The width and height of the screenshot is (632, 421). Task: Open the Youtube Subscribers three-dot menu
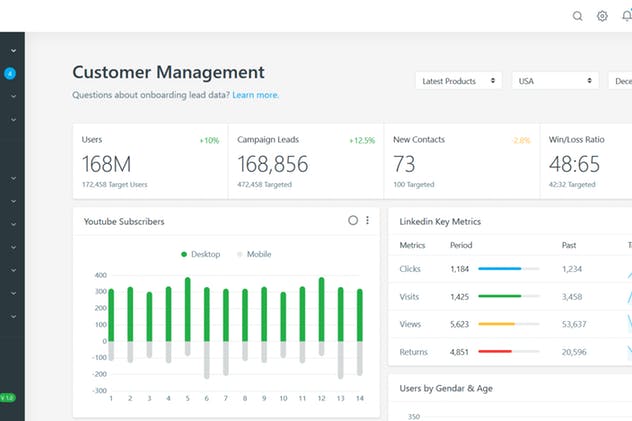pos(367,220)
